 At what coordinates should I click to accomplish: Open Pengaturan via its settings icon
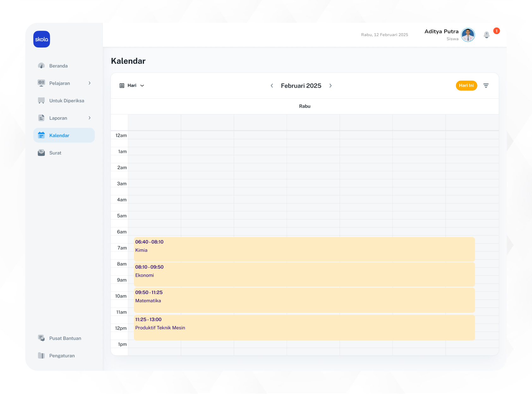tap(41, 355)
